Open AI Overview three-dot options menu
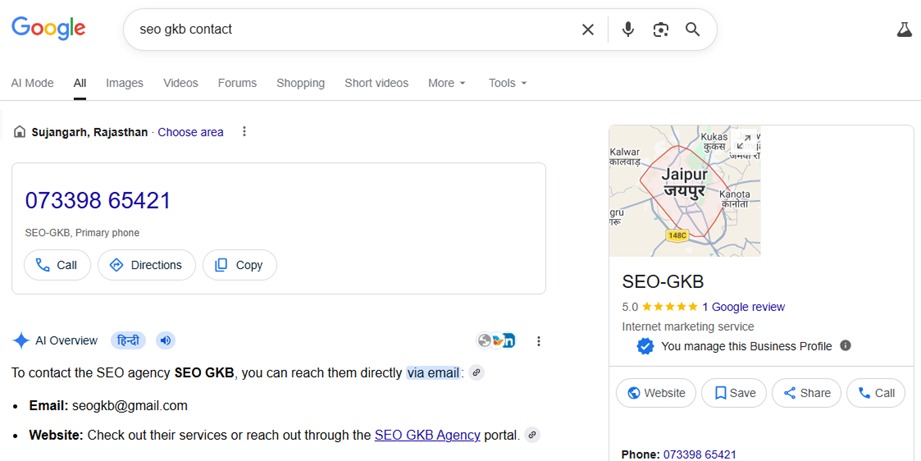Screen dimensions: 921x461 tap(539, 341)
